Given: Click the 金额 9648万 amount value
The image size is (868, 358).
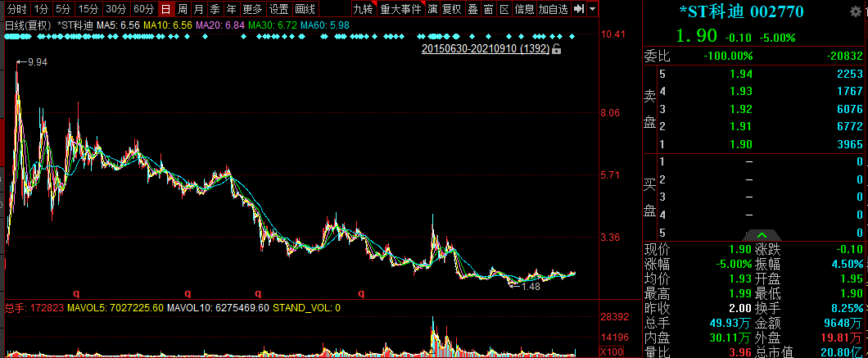Looking at the screenshot, I should click(x=843, y=323).
